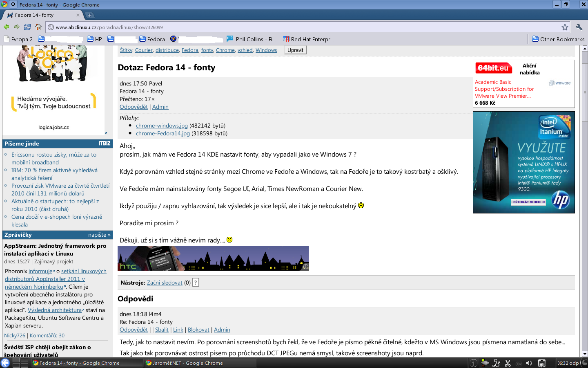Click the 64bit.eu logo
The height and width of the screenshot is (368, 588).
click(x=493, y=68)
